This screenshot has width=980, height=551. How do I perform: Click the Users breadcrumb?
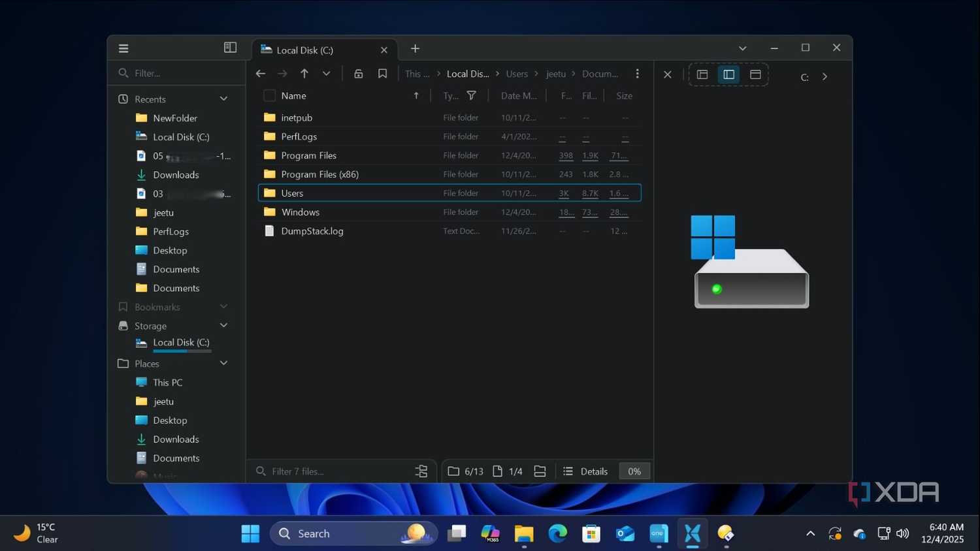(x=517, y=74)
